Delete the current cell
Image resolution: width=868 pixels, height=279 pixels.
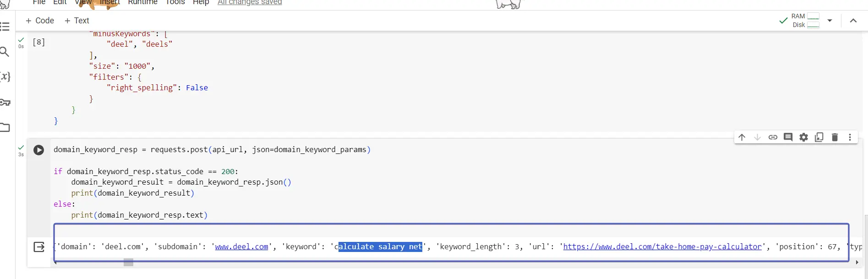pyautogui.click(x=835, y=137)
